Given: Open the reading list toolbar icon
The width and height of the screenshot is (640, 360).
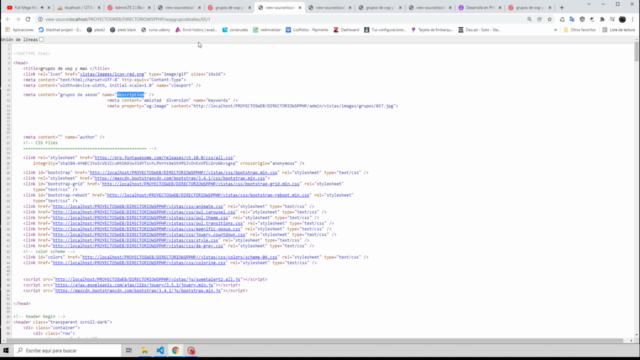Looking at the screenshot, I should click(612, 19).
